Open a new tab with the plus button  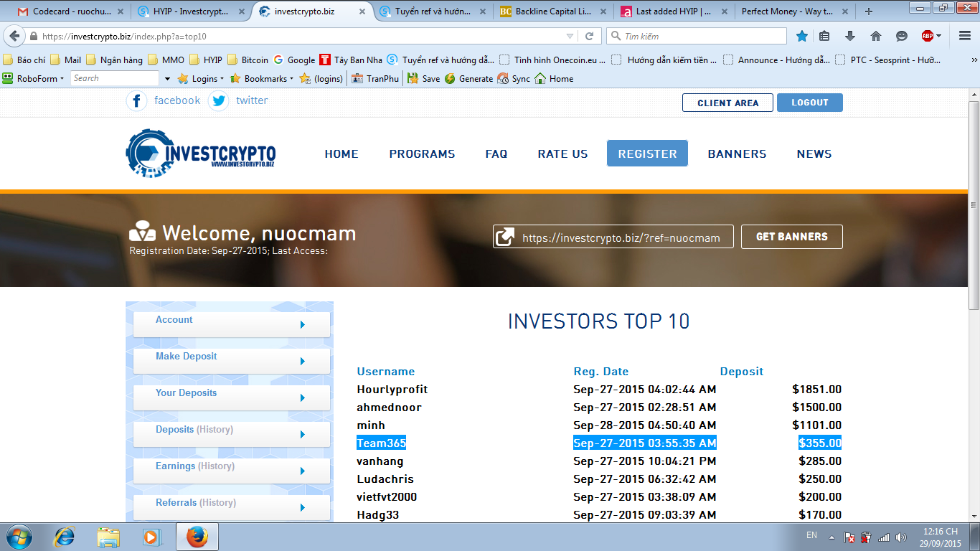tap(869, 11)
